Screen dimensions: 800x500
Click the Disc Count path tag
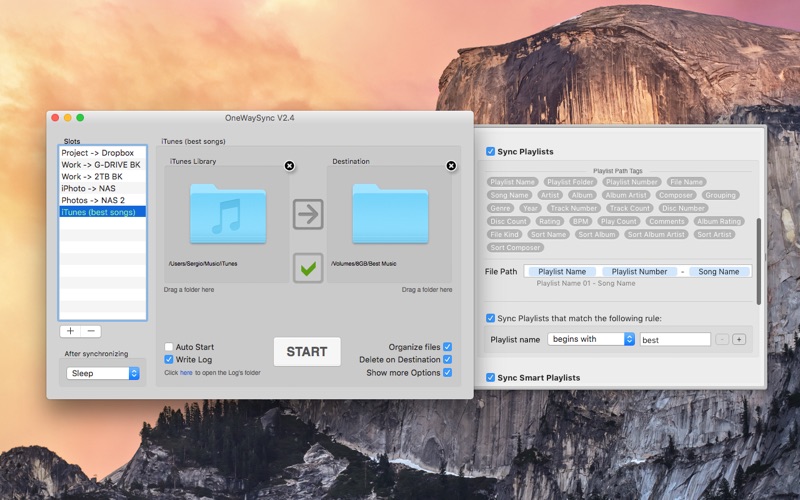tap(508, 221)
